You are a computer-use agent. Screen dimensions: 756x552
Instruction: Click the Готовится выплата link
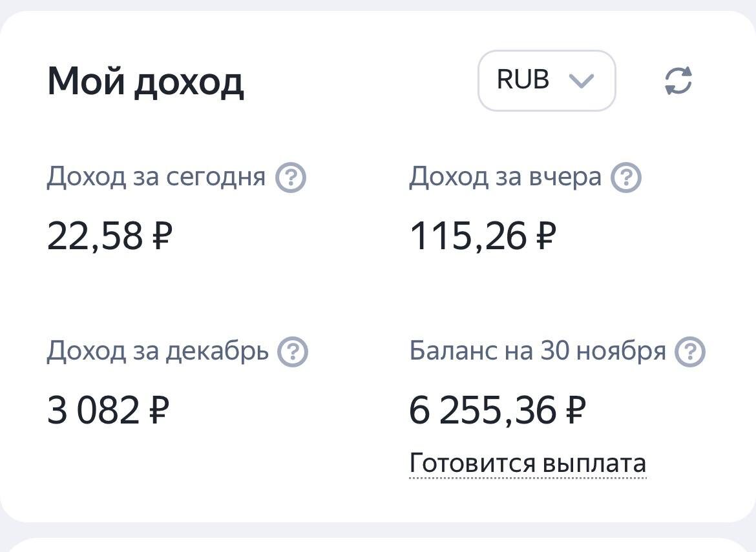(528, 463)
